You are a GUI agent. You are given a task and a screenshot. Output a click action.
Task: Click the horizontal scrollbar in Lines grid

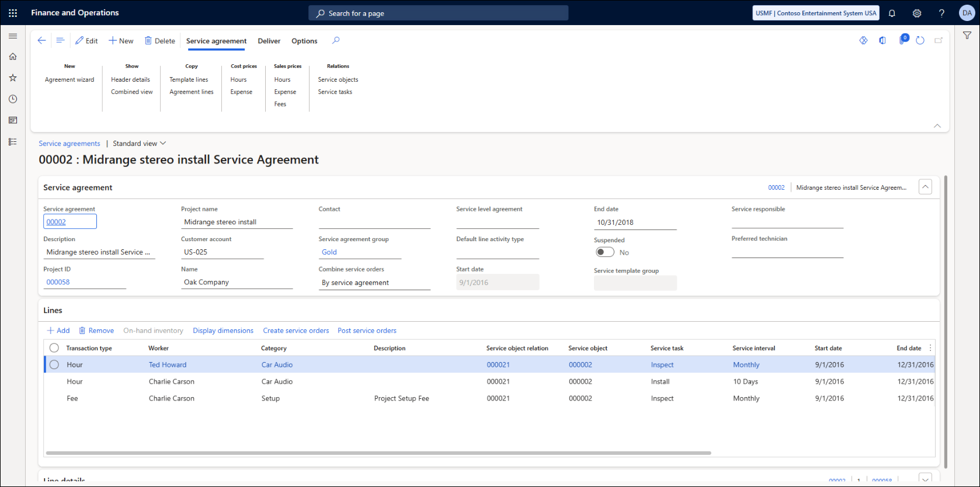click(x=378, y=453)
